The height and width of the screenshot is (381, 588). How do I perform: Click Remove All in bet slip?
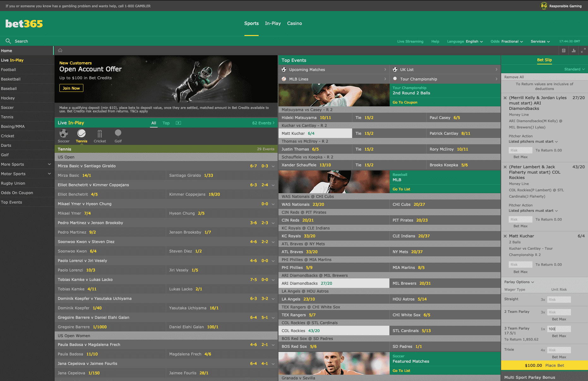tap(514, 77)
